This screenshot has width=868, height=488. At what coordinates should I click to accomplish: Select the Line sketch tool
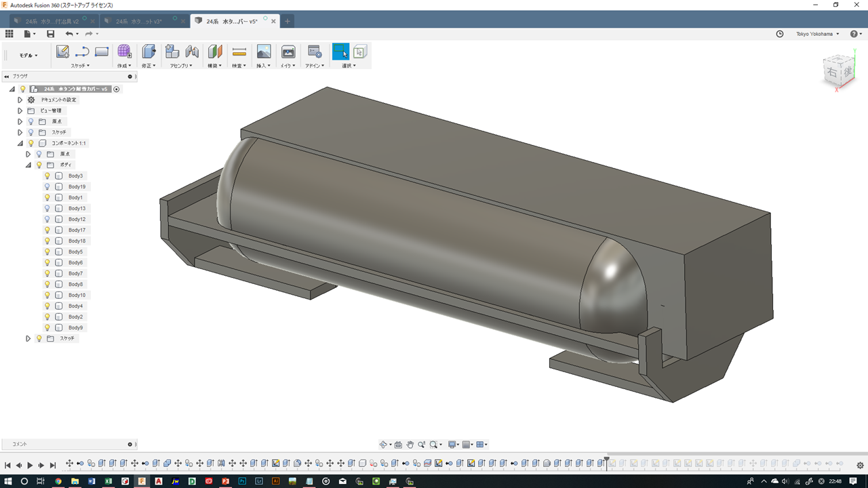tap(82, 52)
